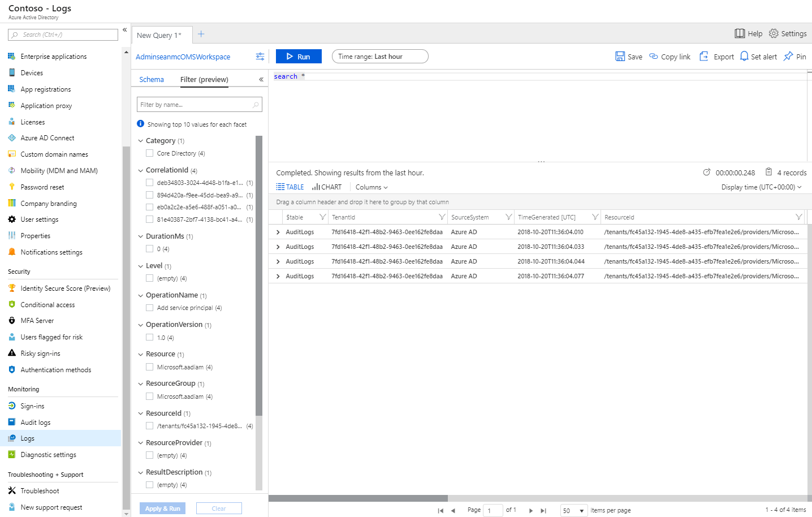Click the Set alert bell icon
812x517 pixels.
click(744, 57)
